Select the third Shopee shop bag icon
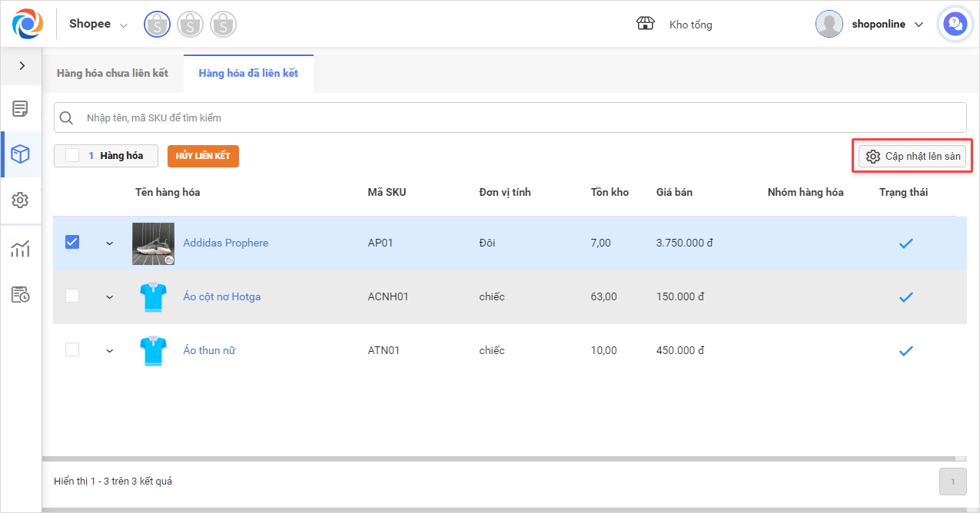Image resolution: width=980 pixels, height=513 pixels. point(223,25)
